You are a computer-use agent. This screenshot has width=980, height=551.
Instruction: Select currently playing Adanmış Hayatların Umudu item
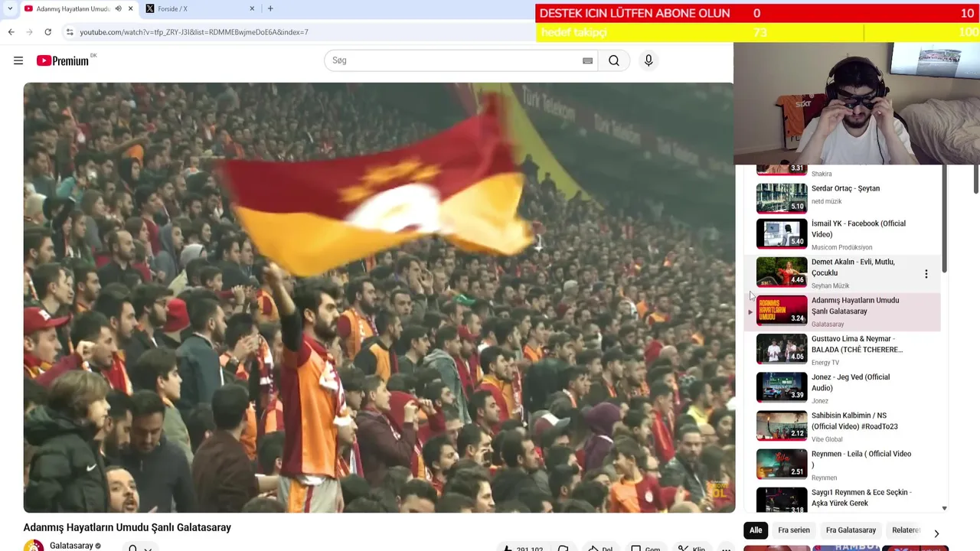(x=842, y=311)
